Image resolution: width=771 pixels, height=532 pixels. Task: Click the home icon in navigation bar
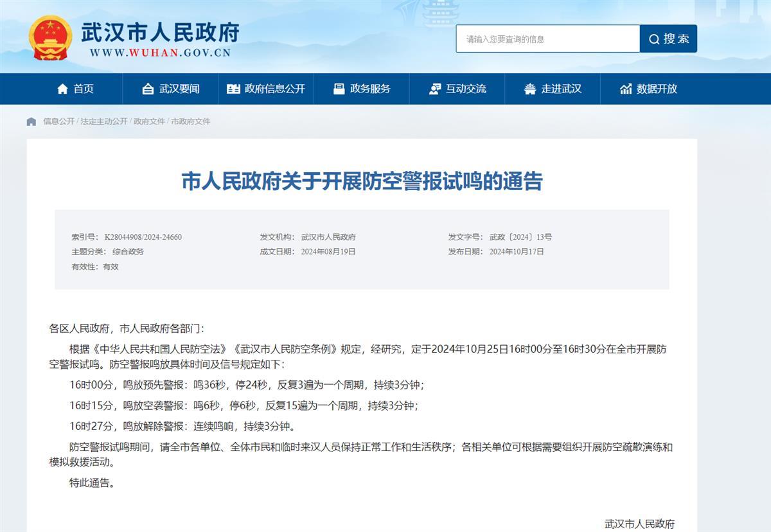(62, 89)
